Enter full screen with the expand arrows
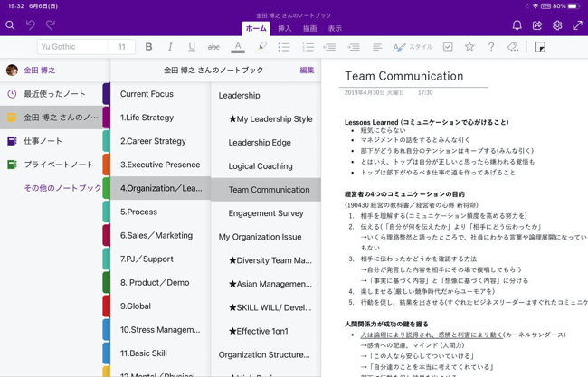The height and width of the screenshot is (377, 588). coord(577,26)
